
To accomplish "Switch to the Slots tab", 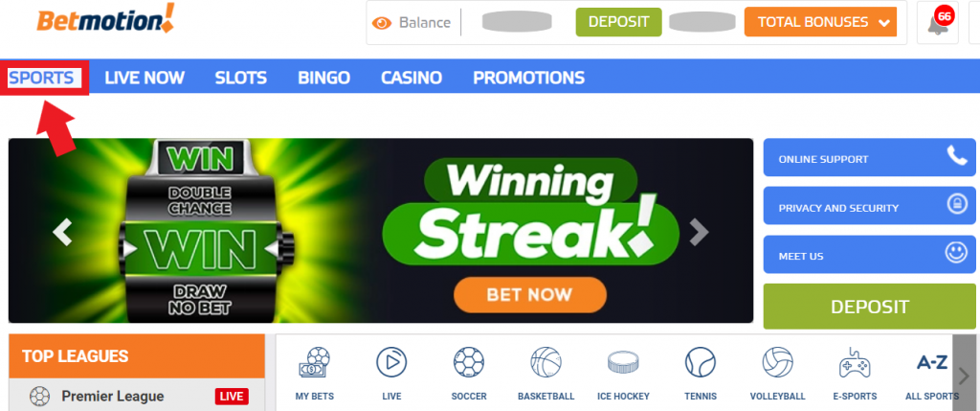I will [240, 78].
